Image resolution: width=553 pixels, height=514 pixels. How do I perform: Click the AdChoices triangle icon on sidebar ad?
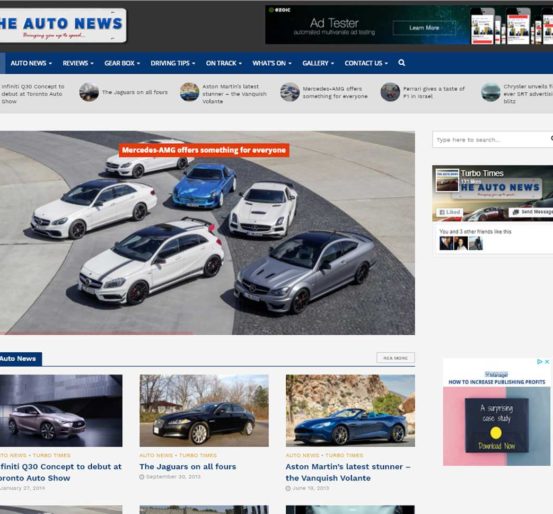click(540, 362)
